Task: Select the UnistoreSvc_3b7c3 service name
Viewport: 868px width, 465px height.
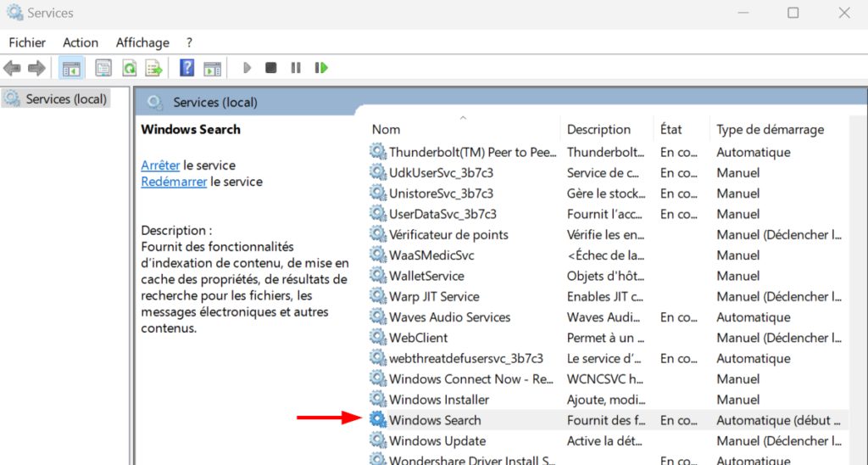Action: coord(441,193)
